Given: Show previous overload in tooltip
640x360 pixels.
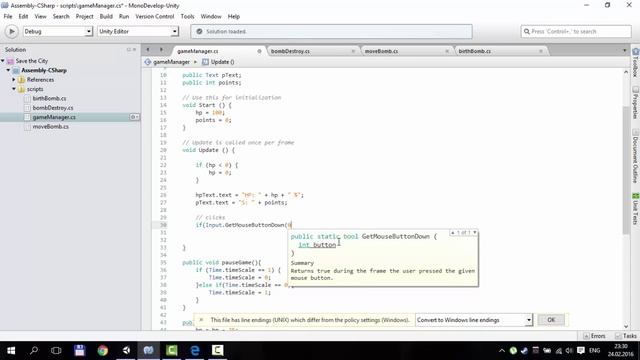Looking at the screenshot, I should pos(453,233).
